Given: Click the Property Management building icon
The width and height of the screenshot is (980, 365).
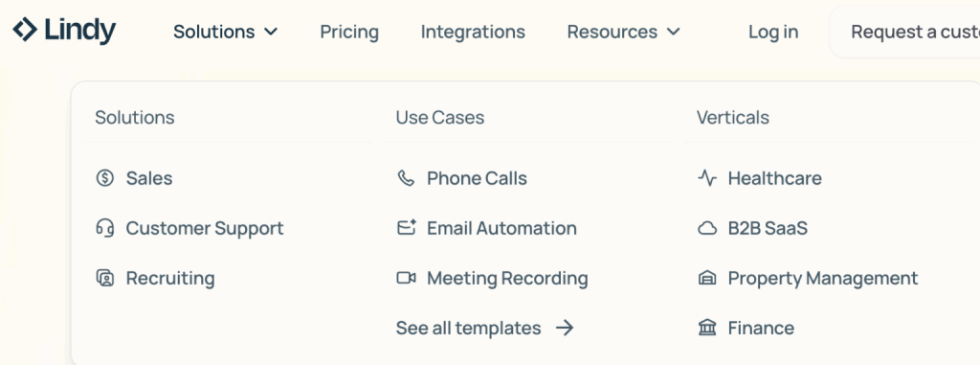Looking at the screenshot, I should (707, 278).
